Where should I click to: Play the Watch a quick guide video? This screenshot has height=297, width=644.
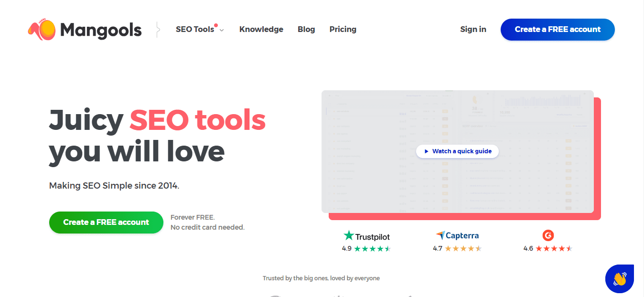[x=458, y=151]
